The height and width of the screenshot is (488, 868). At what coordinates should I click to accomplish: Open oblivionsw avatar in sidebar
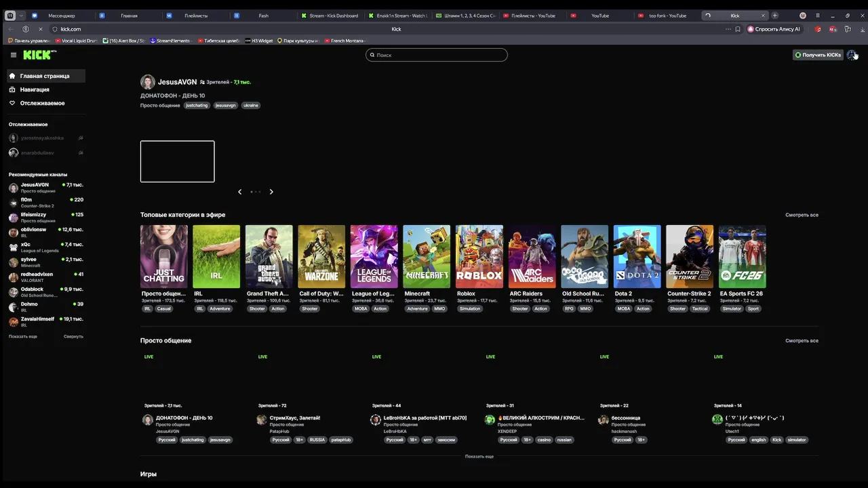(14, 232)
